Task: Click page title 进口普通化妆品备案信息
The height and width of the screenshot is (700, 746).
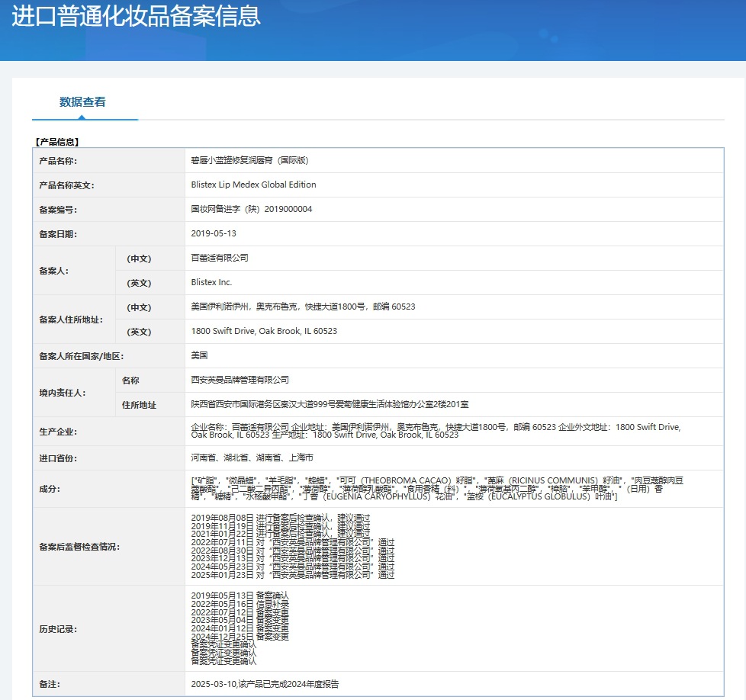Action: pyautogui.click(x=136, y=16)
